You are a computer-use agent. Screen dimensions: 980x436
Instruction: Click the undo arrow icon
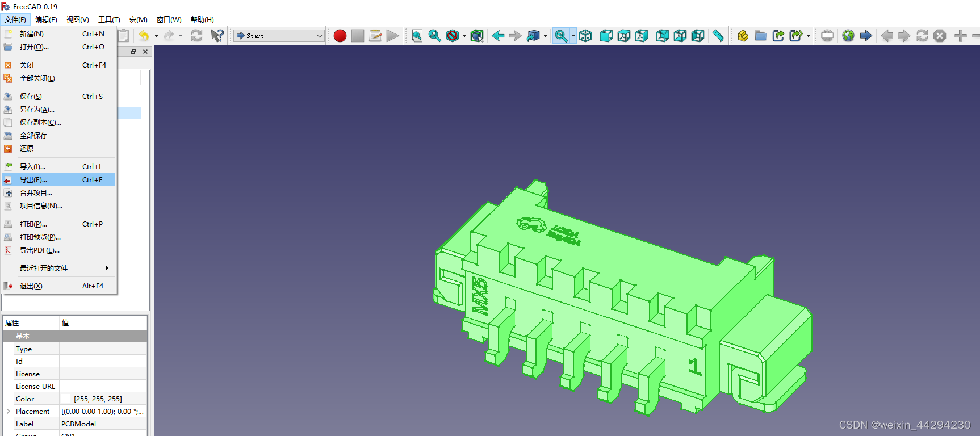tap(144, 36)
